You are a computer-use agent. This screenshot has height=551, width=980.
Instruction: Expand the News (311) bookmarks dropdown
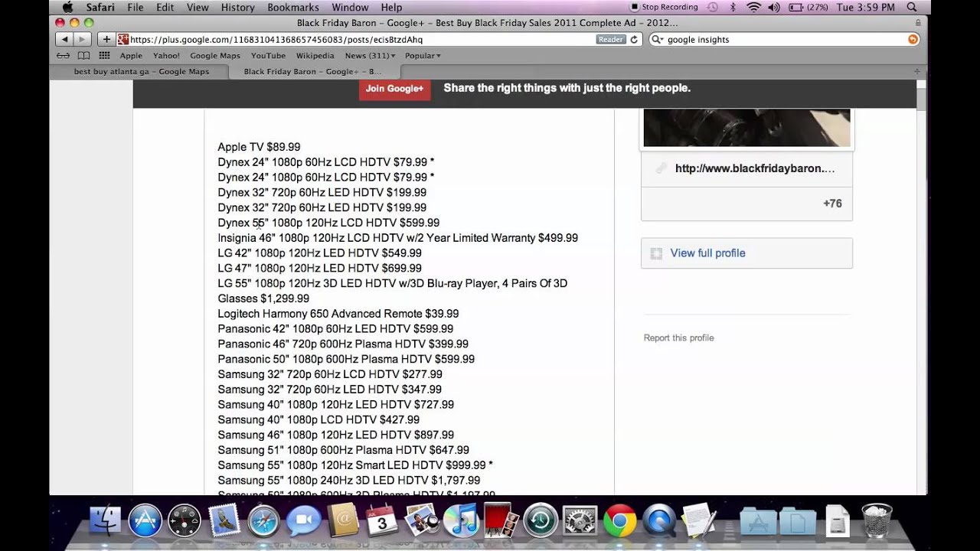pyautogui.click(x=371, y=55)
